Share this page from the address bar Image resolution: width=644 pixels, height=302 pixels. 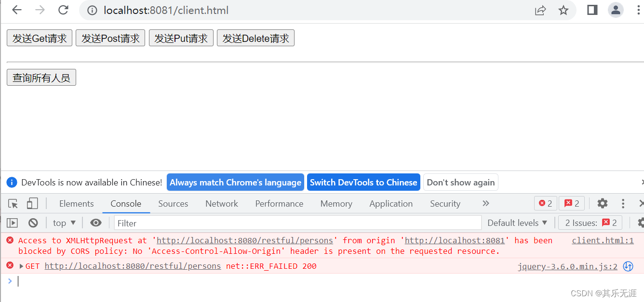(540, 10)
